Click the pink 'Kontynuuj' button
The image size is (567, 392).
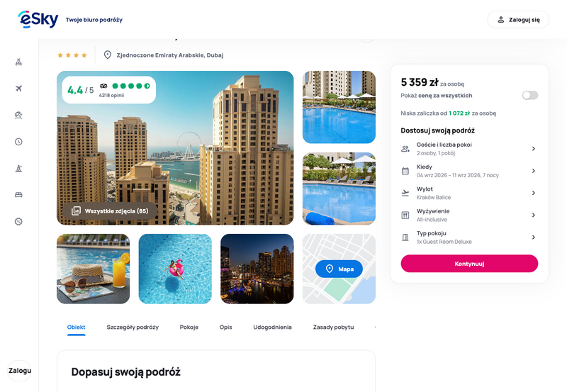[469, 264]
